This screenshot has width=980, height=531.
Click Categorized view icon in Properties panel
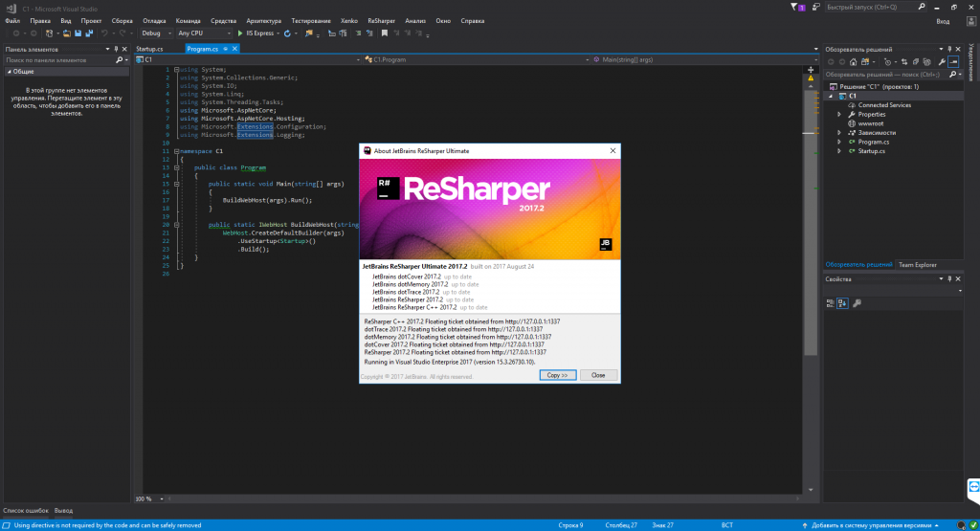[830, 303]
